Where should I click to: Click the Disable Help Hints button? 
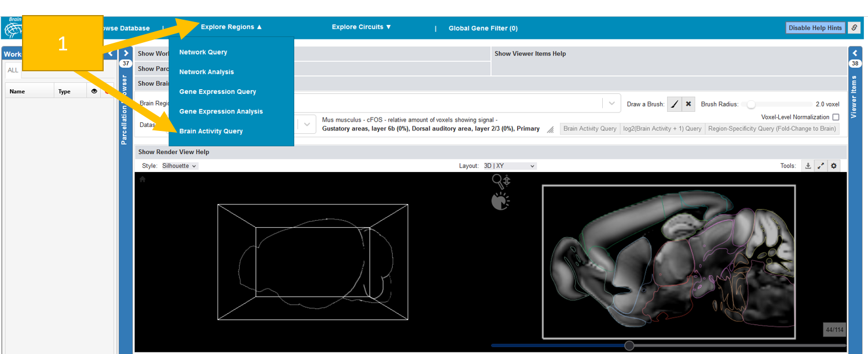[x=815, y=28]
